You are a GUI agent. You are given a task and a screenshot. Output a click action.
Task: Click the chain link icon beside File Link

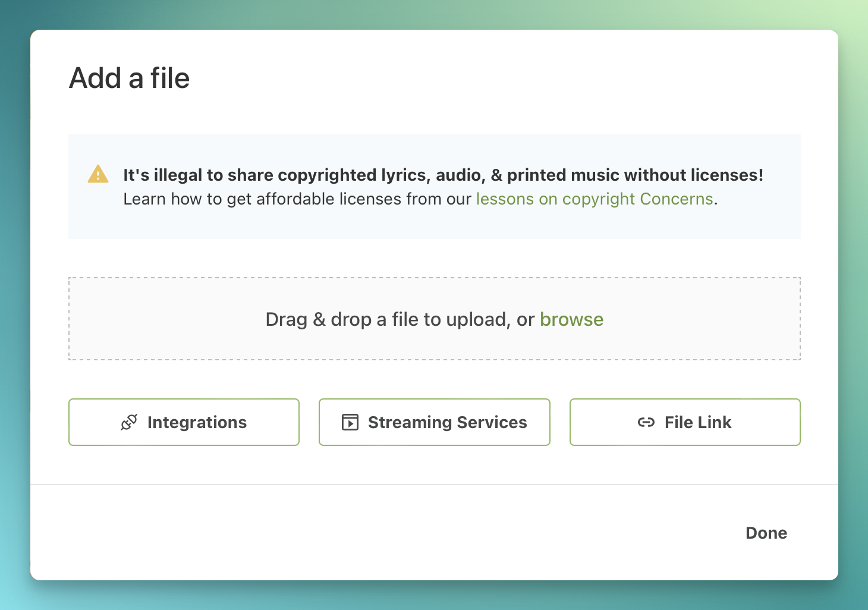click(x=646, y=422)
